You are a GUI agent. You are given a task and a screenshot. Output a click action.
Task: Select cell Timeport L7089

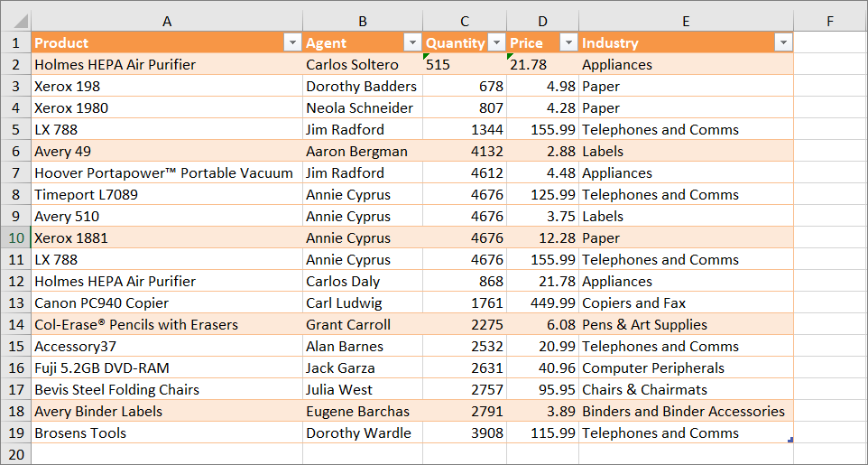pyautogui.click(x=167, y=194)
